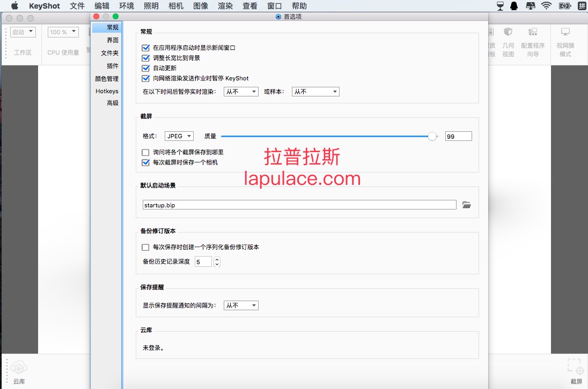Click the 未登录。 cloud library status
588x389 pixels.
pos(153,348)
